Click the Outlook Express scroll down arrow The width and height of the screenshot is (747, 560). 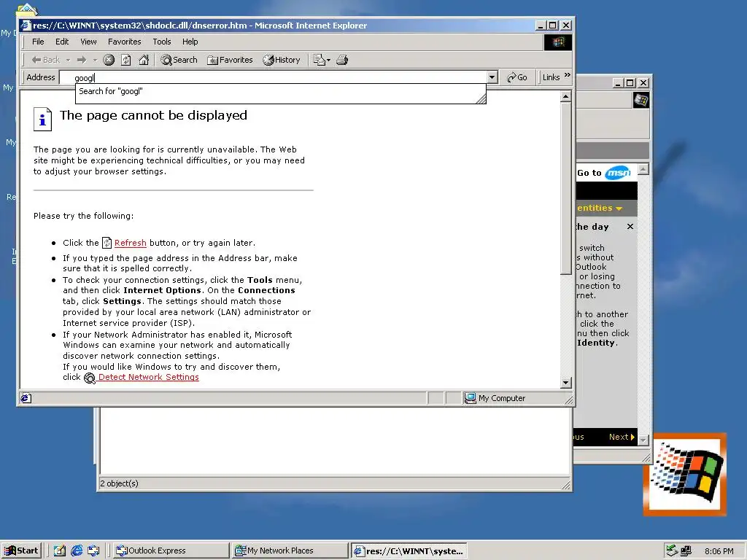click(x=643, y=440)
